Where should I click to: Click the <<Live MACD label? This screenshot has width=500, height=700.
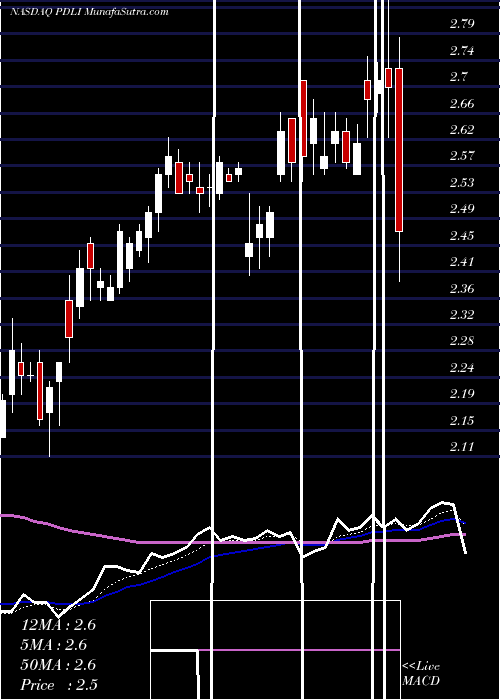click(x=421, y=673)
